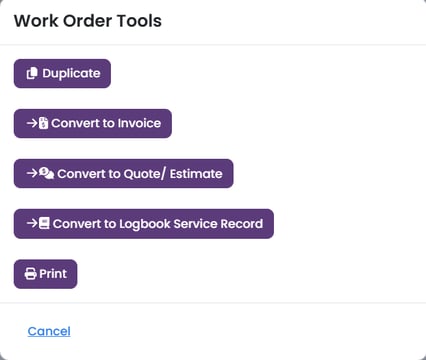The height and width of the screenshot is (360, 426).
Task: Click the Work Order Tools heading
Action: 88,21
